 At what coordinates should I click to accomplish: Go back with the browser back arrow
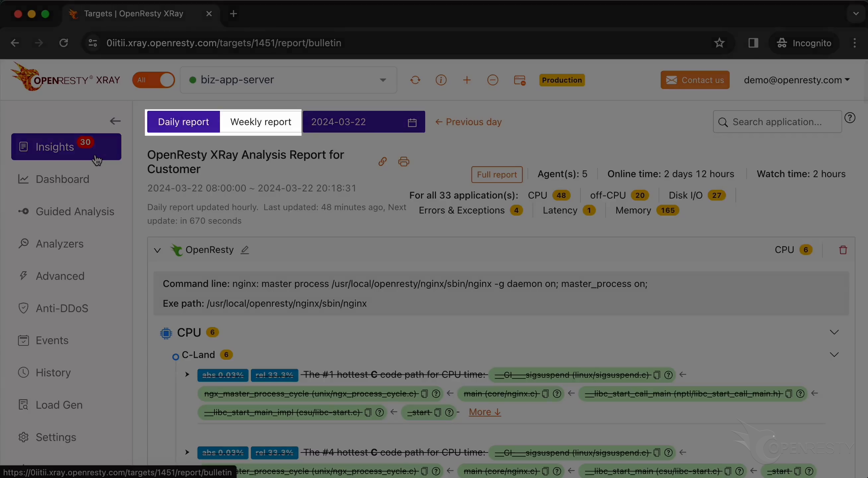click(15, 43)
